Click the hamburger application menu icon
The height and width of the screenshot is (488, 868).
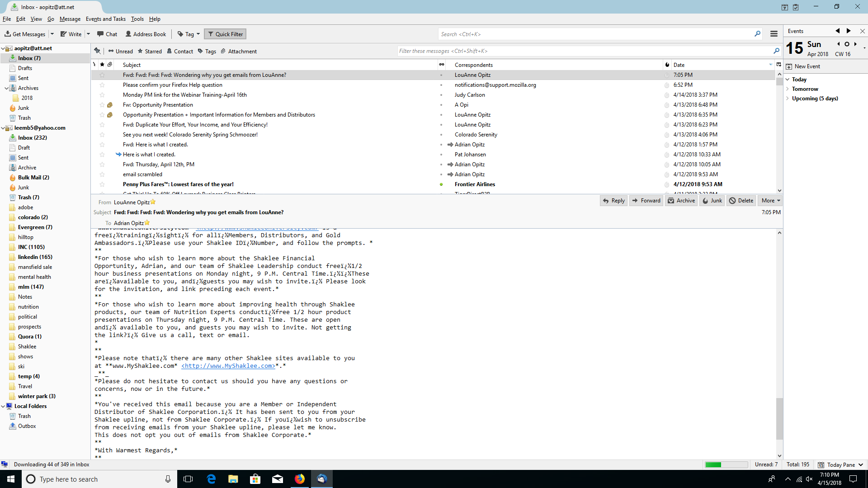(x=774, y=34)
